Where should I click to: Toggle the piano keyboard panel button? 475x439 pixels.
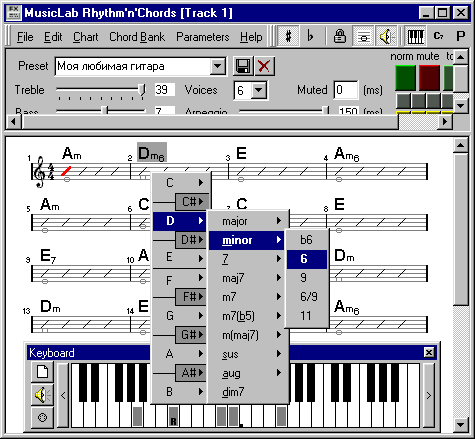(415, 36)
